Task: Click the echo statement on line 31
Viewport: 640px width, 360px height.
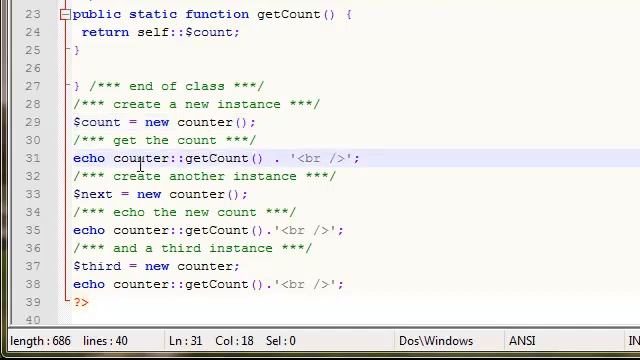Action: pos(216,158)
